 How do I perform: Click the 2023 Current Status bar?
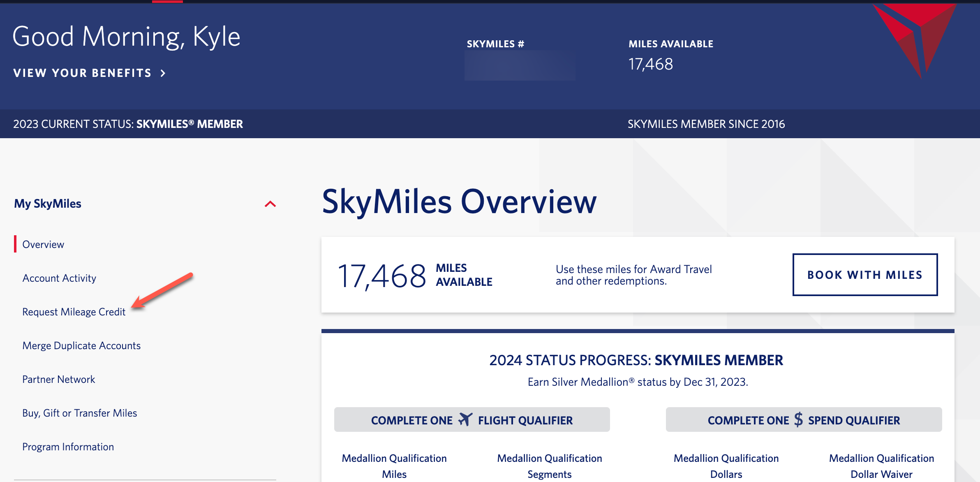tap(128, 123)
